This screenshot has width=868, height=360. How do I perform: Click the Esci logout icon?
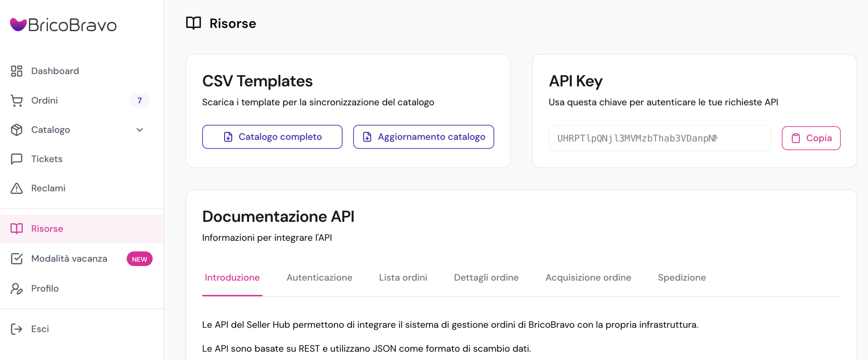tap(17, 329)
